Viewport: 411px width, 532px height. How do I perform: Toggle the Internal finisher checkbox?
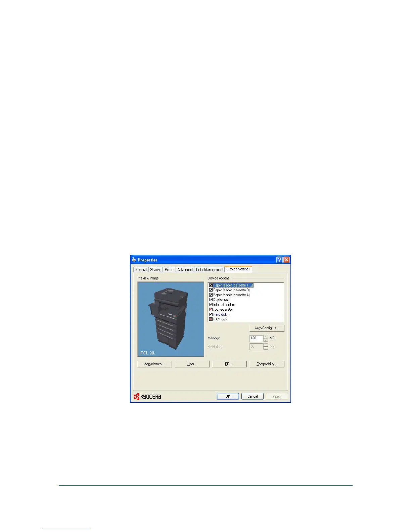click(x=211, y=305)
